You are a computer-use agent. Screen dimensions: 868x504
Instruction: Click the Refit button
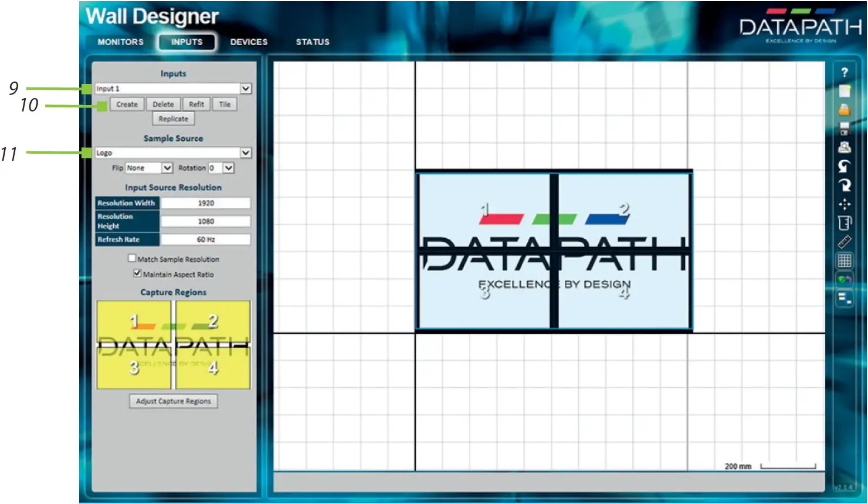(196, 104)
